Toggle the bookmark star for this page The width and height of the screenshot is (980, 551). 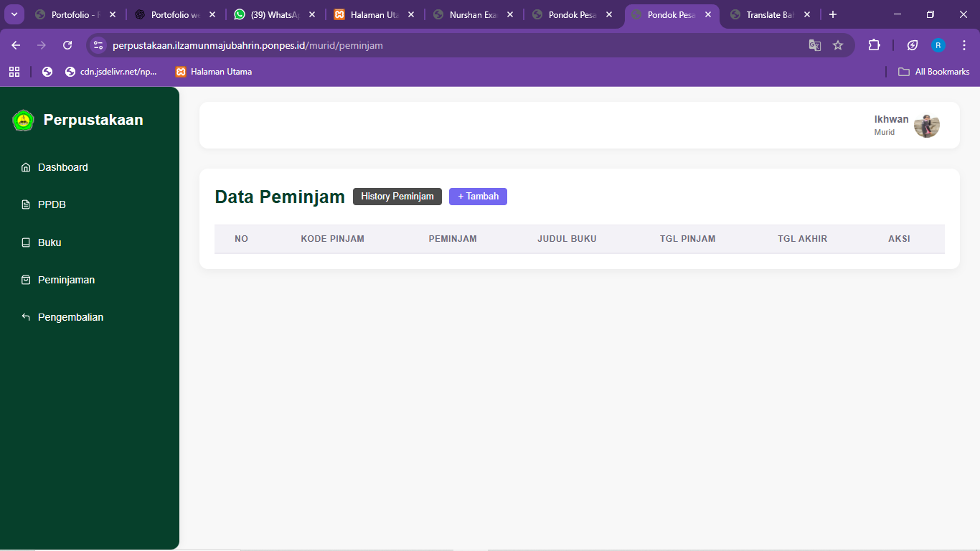[838, 44]
